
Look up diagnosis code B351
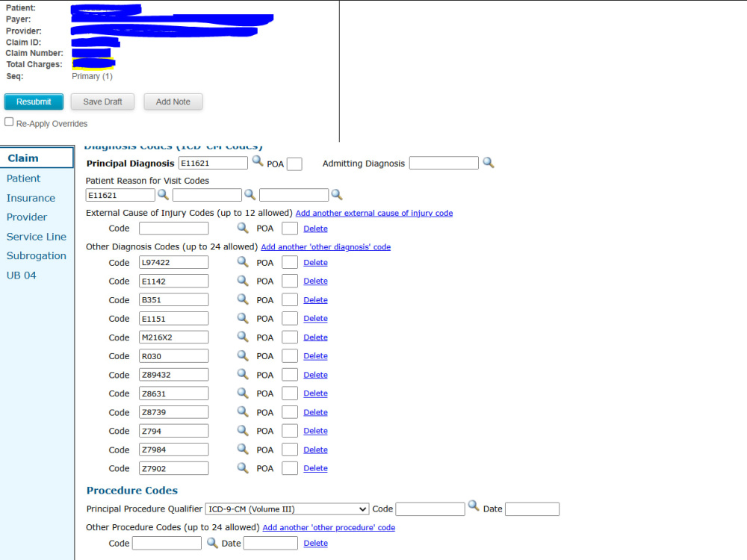(x=243, y=299)
